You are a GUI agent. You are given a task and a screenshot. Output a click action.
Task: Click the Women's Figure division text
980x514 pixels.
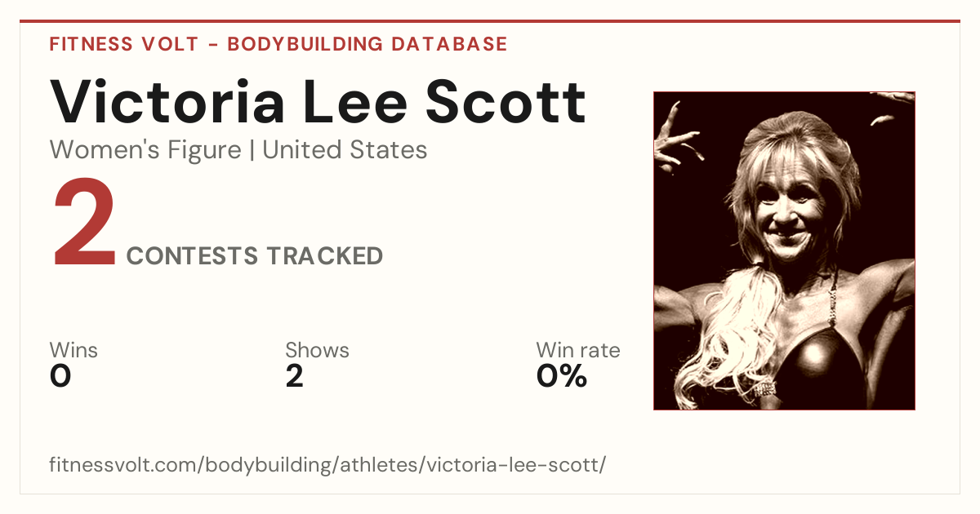coord(145,150)
